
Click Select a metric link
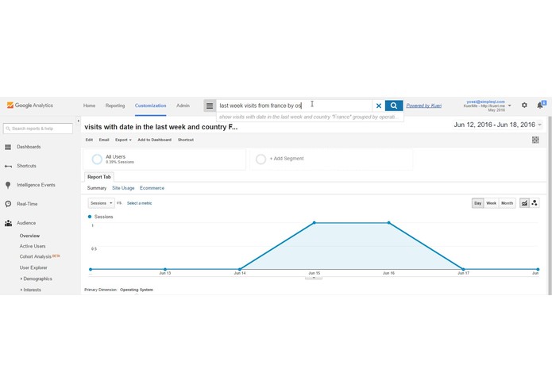click(140, 203)
